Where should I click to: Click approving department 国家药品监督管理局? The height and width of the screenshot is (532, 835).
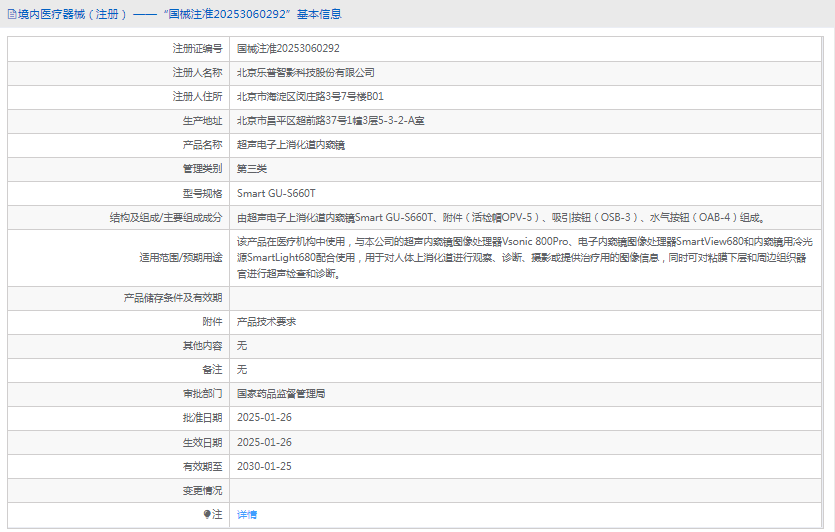click(281, 394)
